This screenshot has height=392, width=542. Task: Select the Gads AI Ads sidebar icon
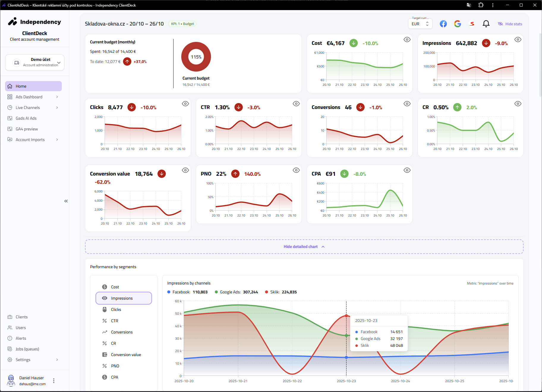tap(10, 118)
